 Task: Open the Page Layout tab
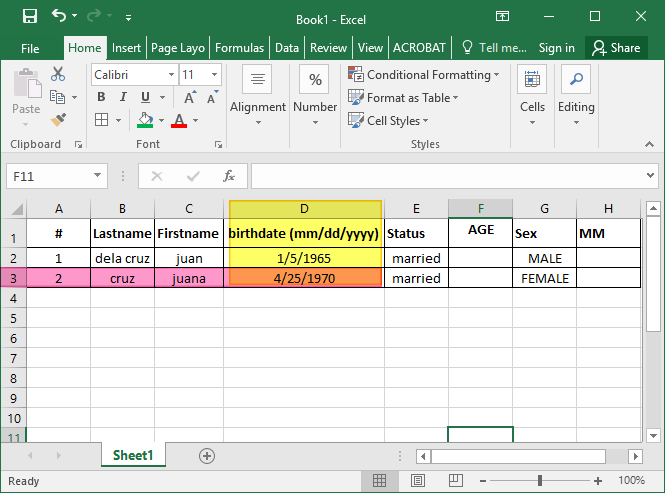point(178,48)
